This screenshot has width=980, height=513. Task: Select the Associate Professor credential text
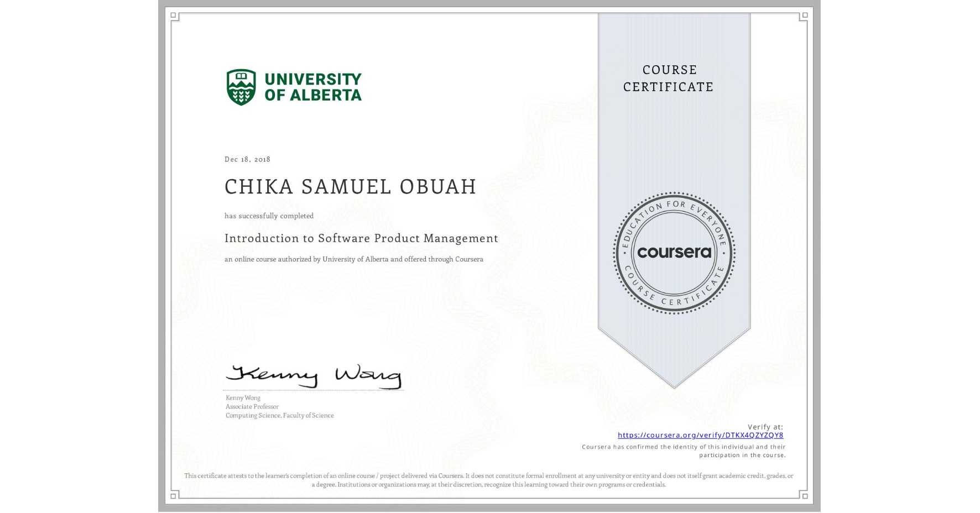pos(252,406)
